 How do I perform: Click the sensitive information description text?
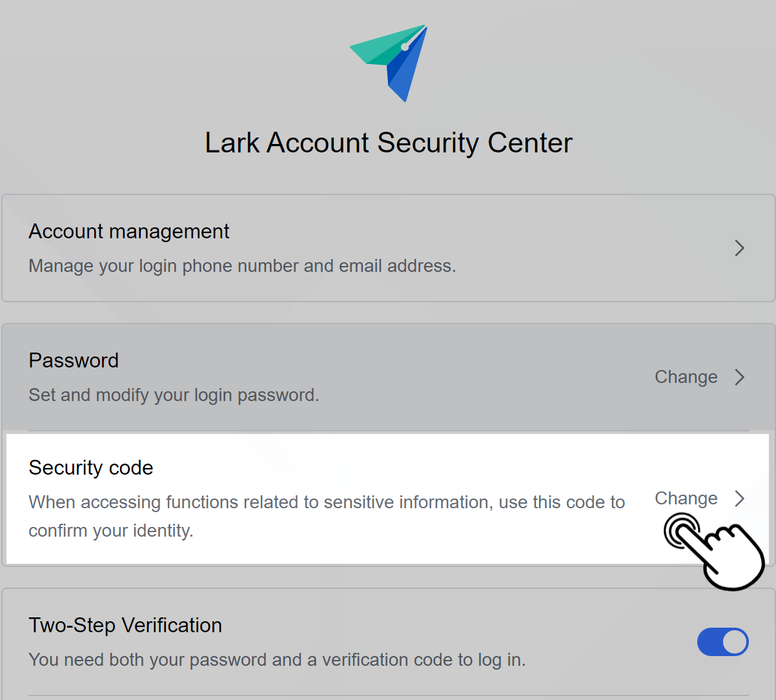pos(327,516)
